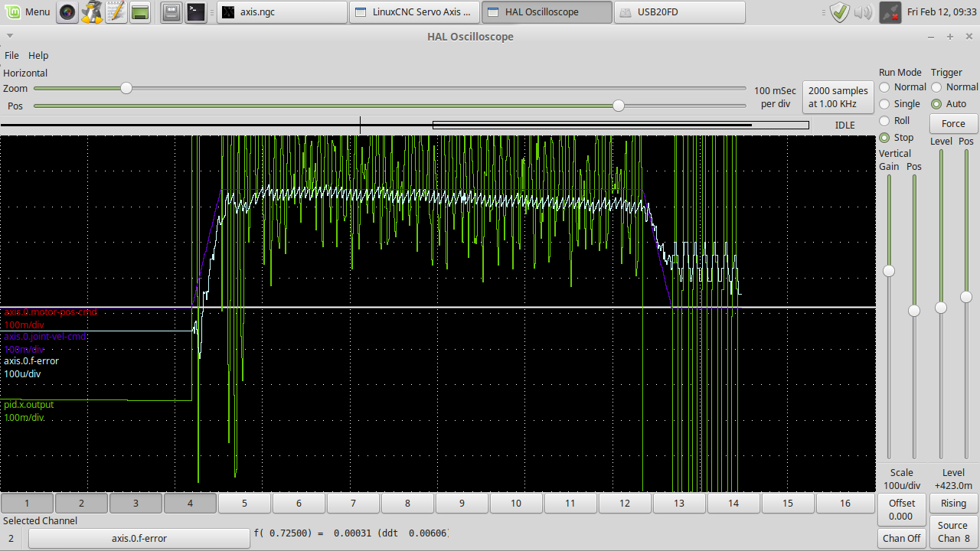Open the Help menu

[38, 55]
